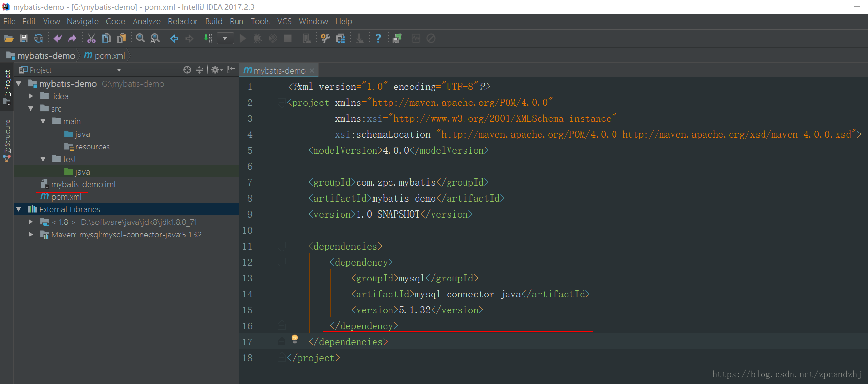Open the Project view type dropdown
The image size is (868, 384).
click(x=119, y=70)
